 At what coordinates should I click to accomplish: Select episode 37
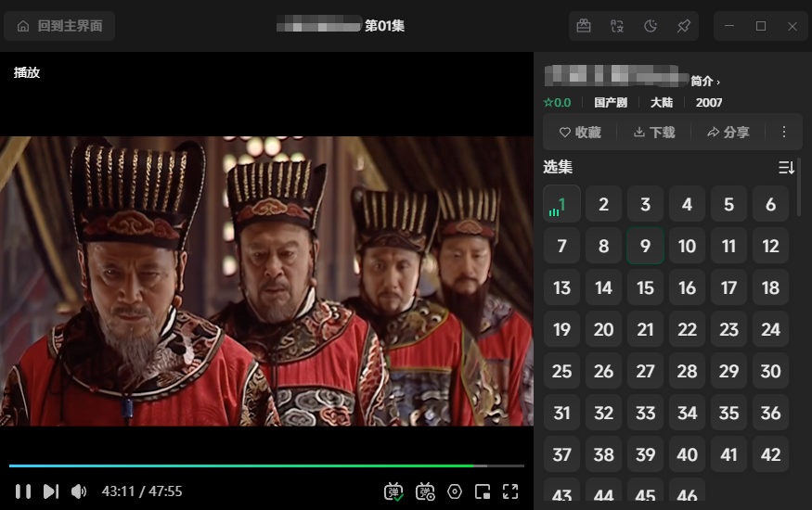(x=561, y=454)
